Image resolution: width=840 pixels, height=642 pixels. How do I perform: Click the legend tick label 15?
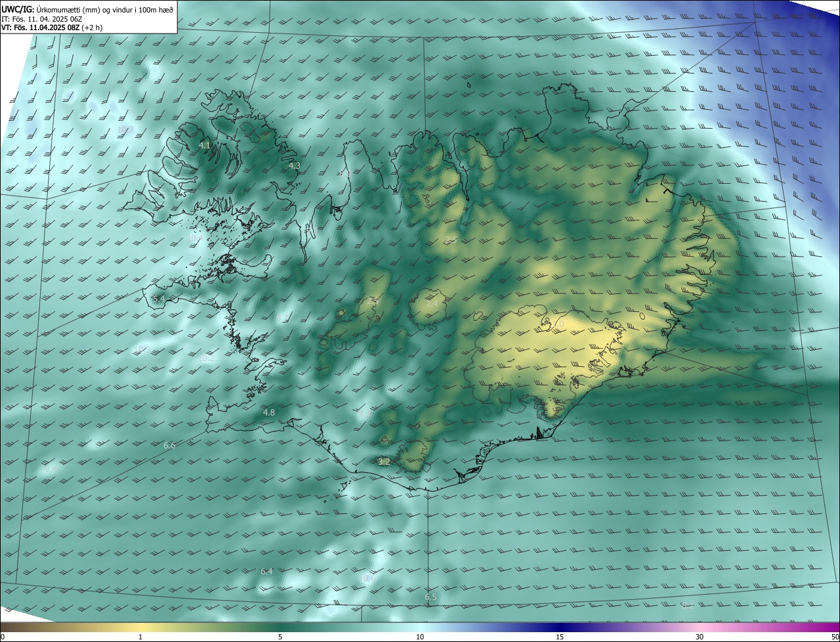[x=560, y=637]
